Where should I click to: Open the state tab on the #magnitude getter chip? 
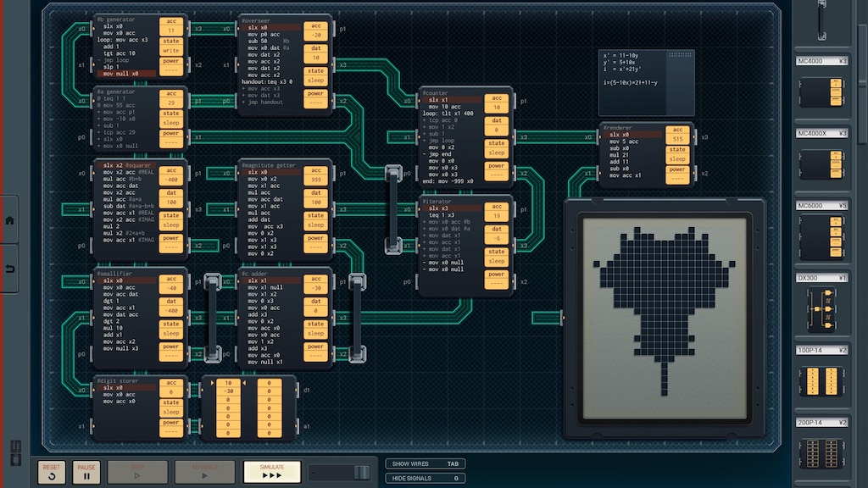point(314,216)
